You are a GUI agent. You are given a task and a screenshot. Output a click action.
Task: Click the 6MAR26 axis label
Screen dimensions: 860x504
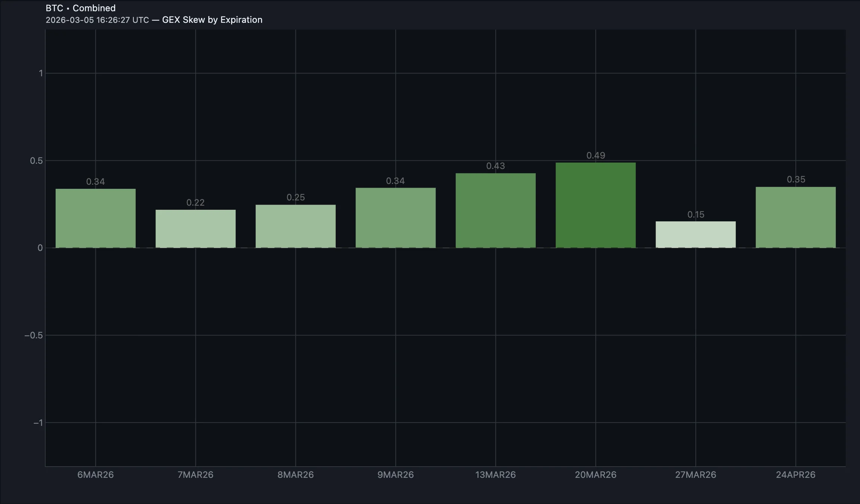click(96, 475)
